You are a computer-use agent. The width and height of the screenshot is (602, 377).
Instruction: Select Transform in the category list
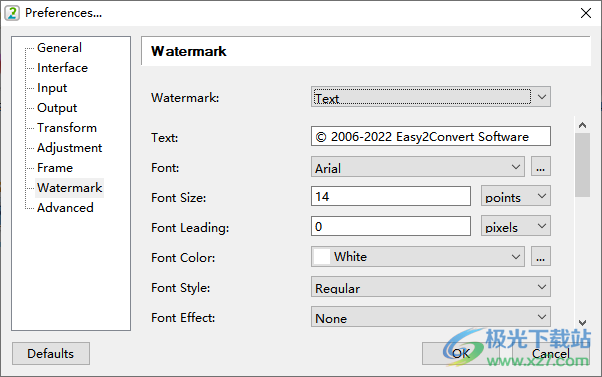coord(67,127)
